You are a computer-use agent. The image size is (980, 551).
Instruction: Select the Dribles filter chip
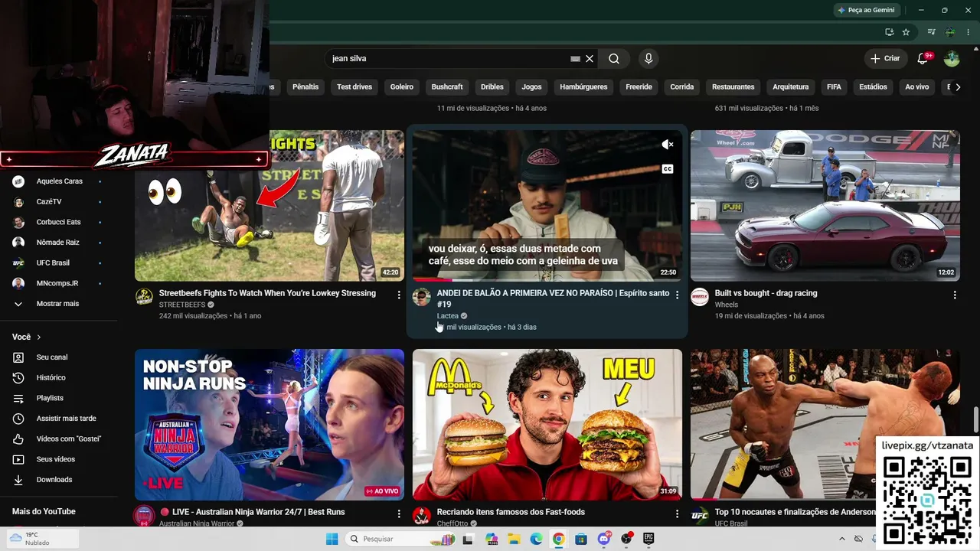click(492, 87)
